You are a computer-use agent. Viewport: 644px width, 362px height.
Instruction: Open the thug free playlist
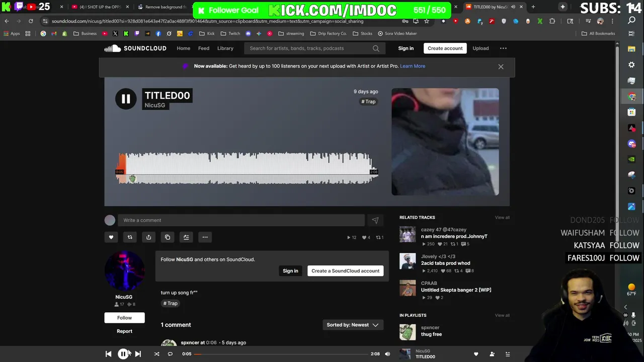431,334
